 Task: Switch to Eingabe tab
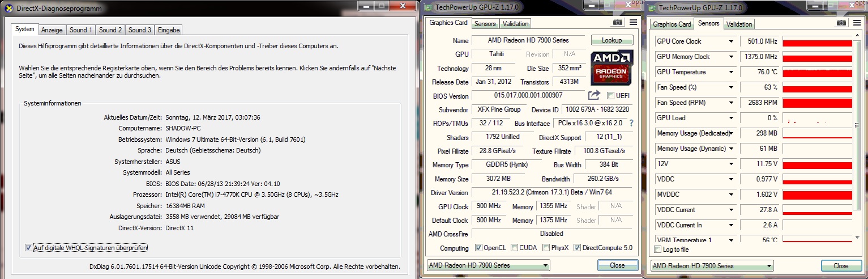pos(169,30)
